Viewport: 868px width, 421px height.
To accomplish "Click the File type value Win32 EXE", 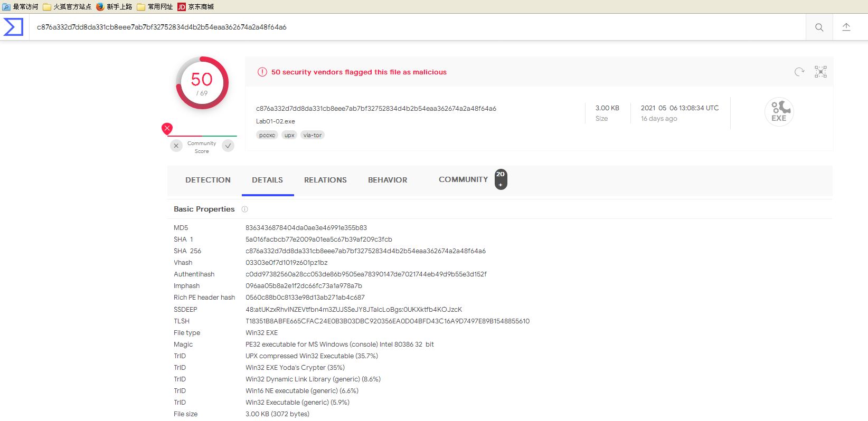I will coord(262,333).
